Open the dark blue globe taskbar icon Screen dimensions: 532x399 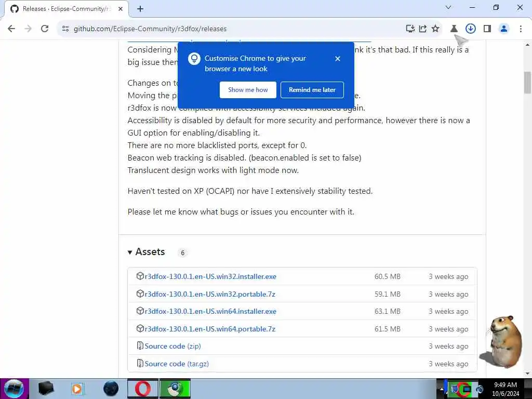111,389
